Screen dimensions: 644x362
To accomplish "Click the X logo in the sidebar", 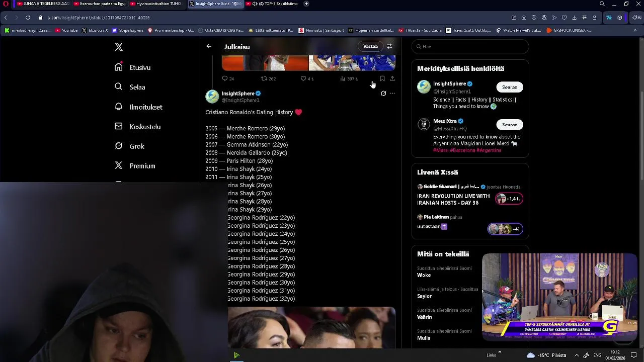I will coord(119,47).
